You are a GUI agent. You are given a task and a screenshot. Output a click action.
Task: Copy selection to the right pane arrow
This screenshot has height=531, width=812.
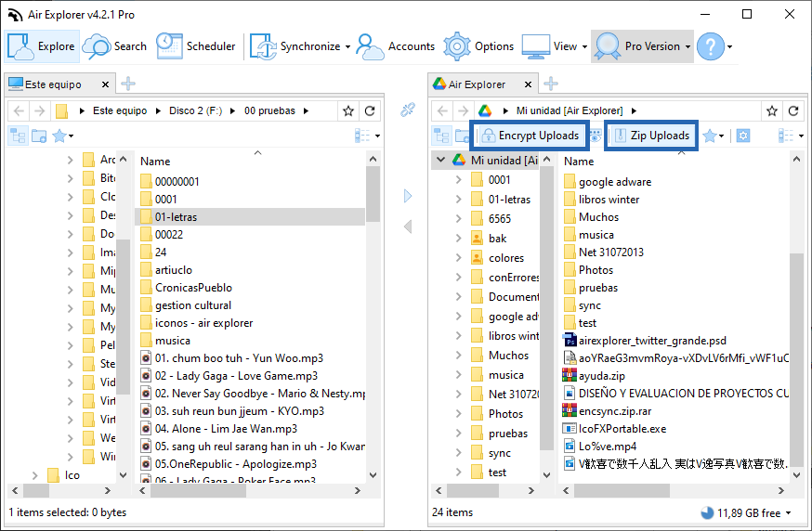pos(408,196)
